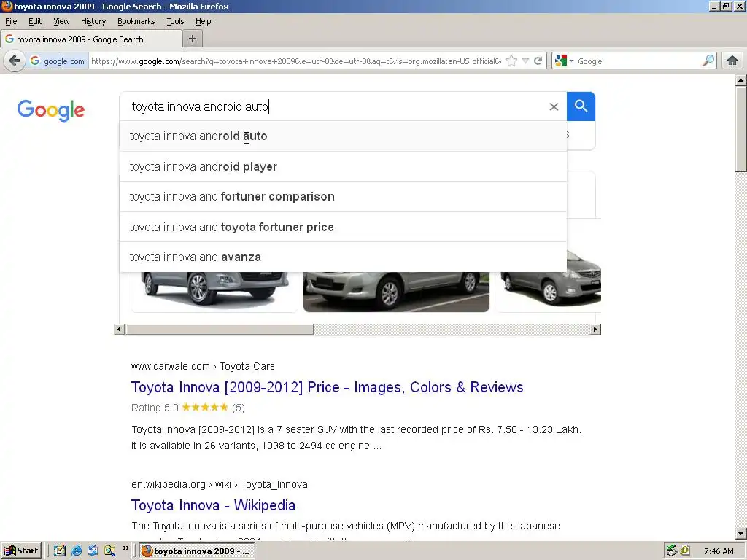Click the image carousel right scroll arrow

595,329
